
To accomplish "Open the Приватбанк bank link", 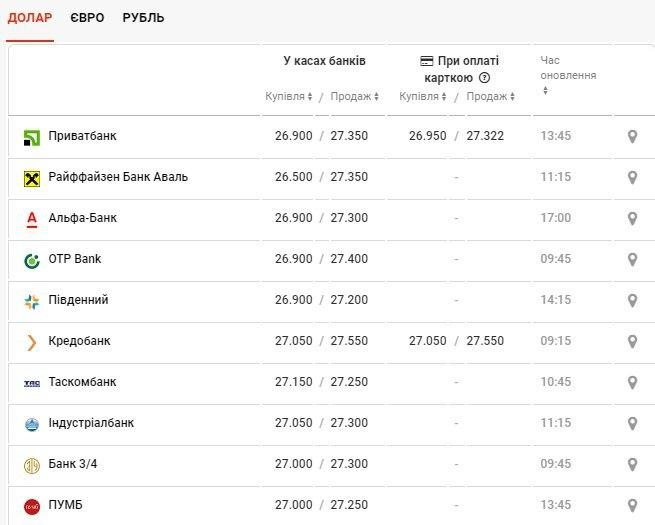I will (83, 136).
